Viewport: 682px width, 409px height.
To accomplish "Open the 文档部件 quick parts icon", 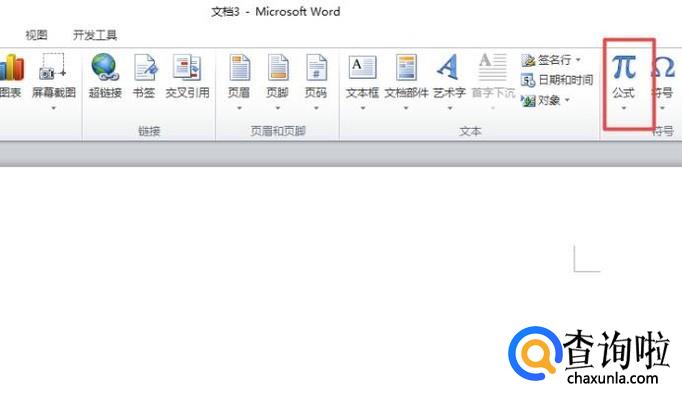I will [406, 67].
